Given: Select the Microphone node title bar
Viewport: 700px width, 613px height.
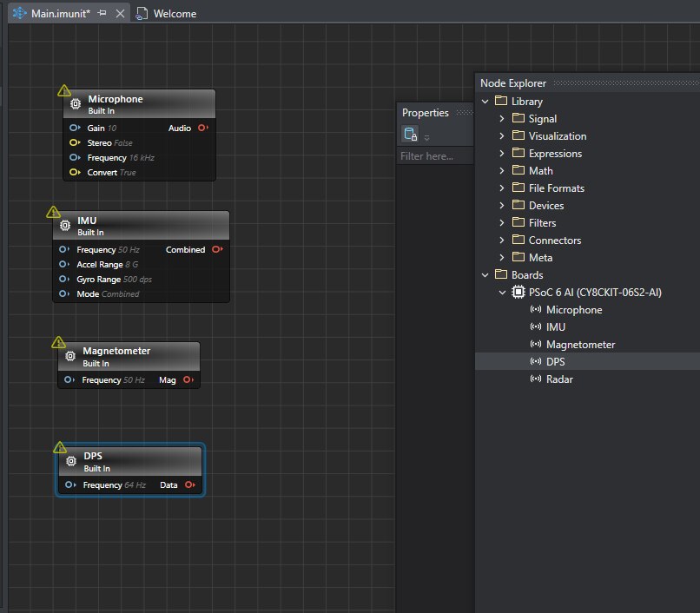Looking at the screenshot, I should pyautogui.click(x=139, y=104).
